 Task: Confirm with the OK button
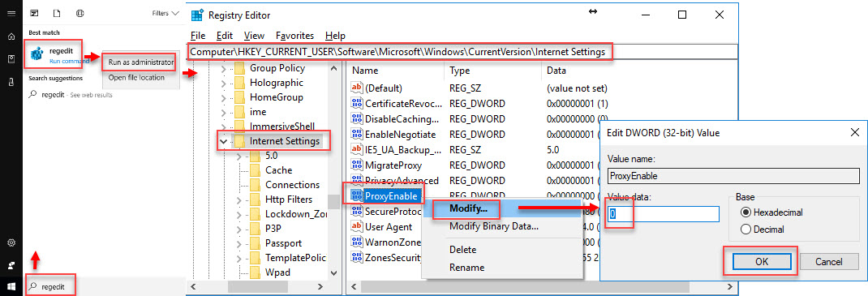[762, 262]
